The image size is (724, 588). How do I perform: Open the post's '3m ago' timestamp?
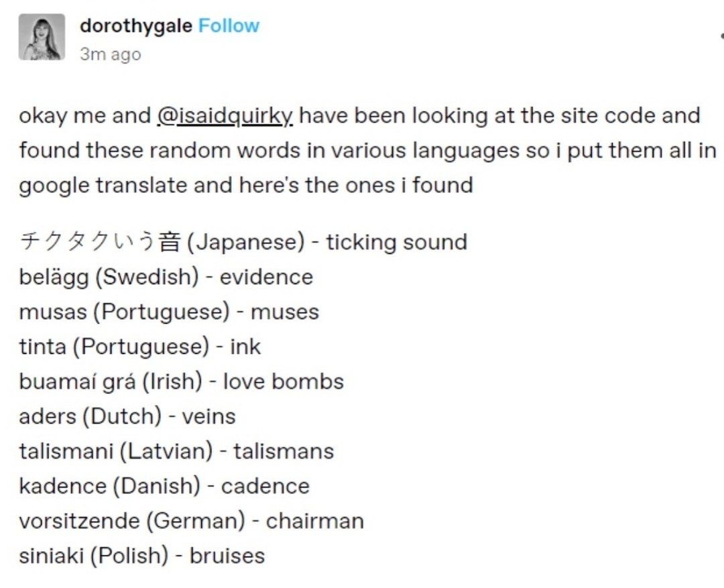[110, 54]
